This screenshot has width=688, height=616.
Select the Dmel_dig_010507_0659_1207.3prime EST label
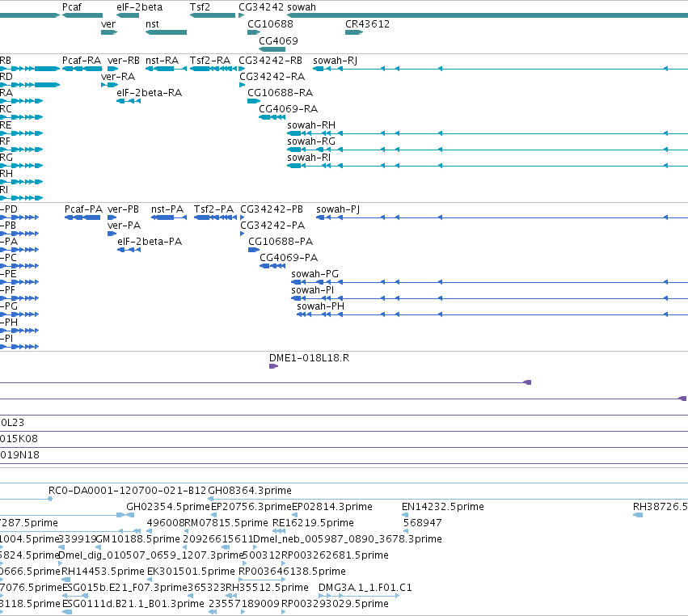(x=151, y=555)
